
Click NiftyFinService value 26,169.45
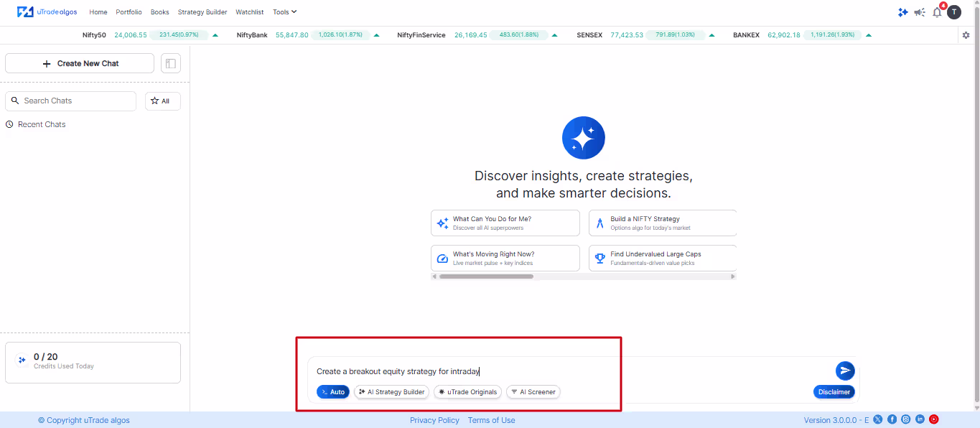(471, 35)
